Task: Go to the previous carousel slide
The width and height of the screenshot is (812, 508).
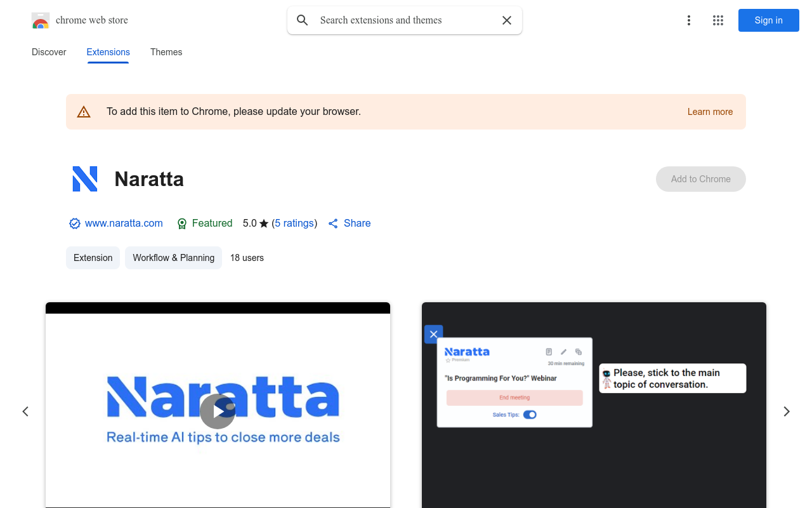Action: click(x=25, y=411)
